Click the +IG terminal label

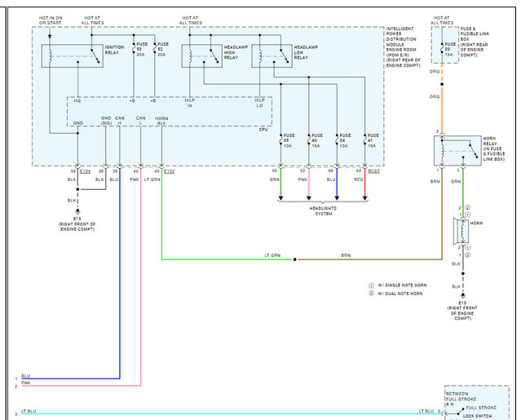click(x=77, y=101)
